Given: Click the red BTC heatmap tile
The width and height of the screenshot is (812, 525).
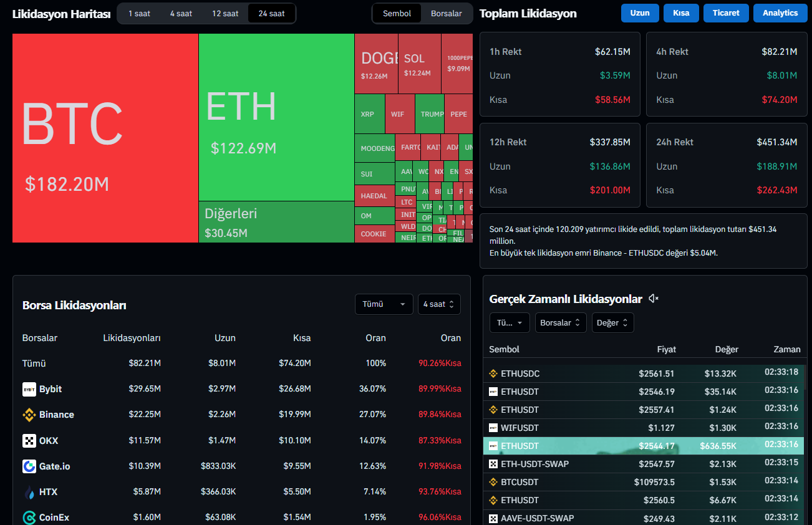Looking at the screenshot, I should pos(105,137).
